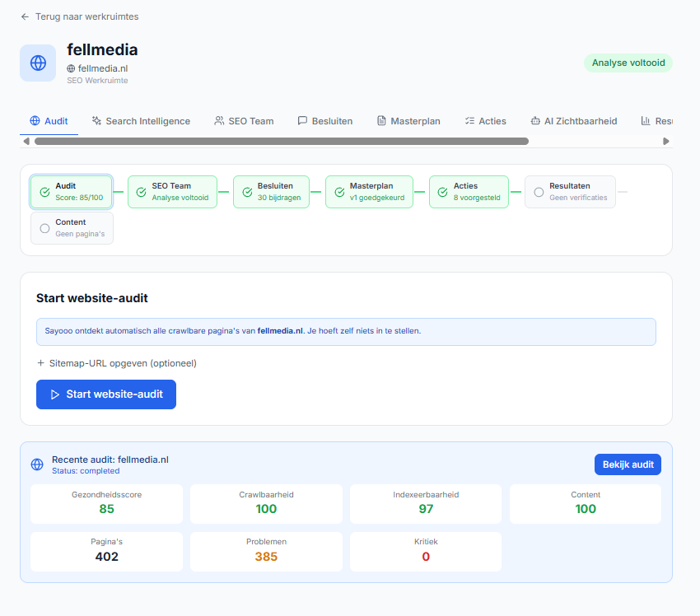
Task: Select the Resultaten Geen verificaties step
Action: point(570,192)
